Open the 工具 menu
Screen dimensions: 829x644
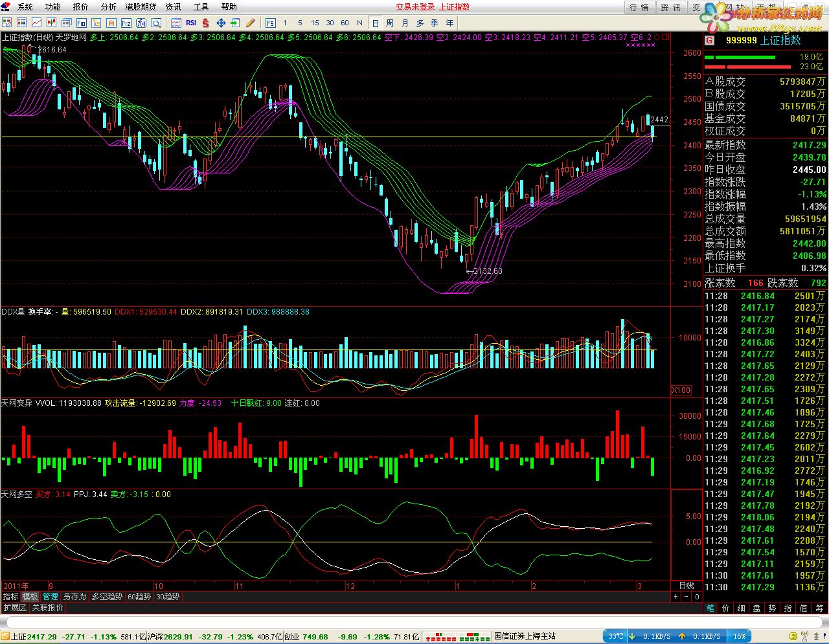coord(201,7)
